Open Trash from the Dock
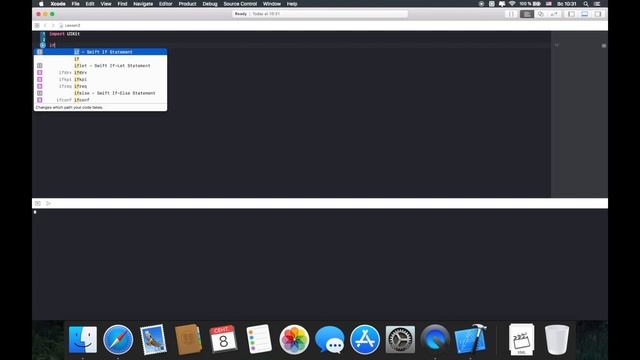This screenshot has width=640, height=360. coord(556,339)
